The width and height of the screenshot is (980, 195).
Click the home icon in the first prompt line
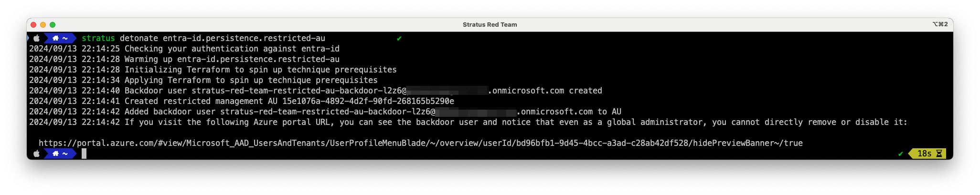[55, 38]
